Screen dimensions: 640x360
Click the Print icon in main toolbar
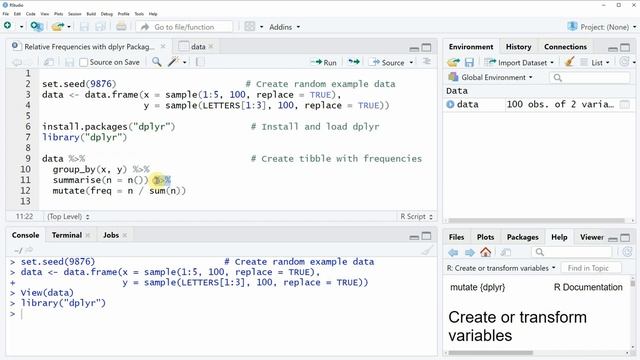point(121,27)
